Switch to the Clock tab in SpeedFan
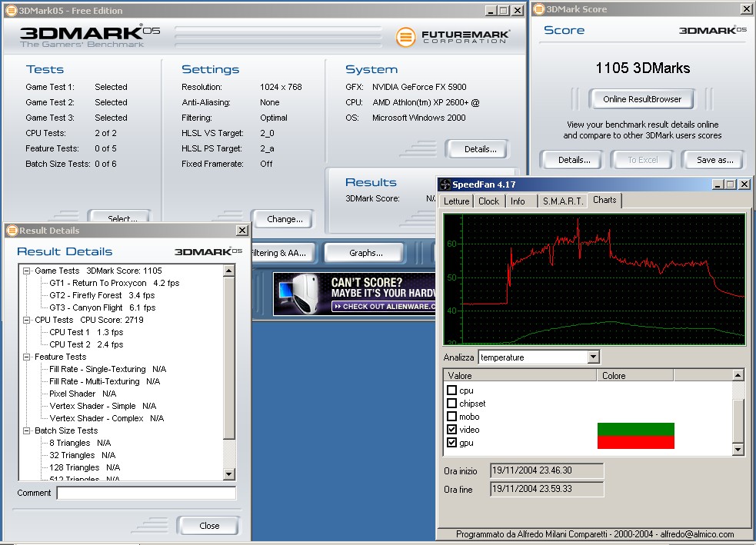 tap(488, 201)
